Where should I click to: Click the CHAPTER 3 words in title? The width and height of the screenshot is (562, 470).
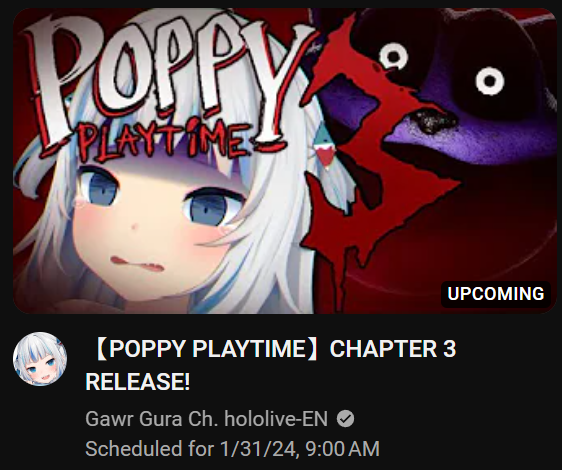(393, 349)
